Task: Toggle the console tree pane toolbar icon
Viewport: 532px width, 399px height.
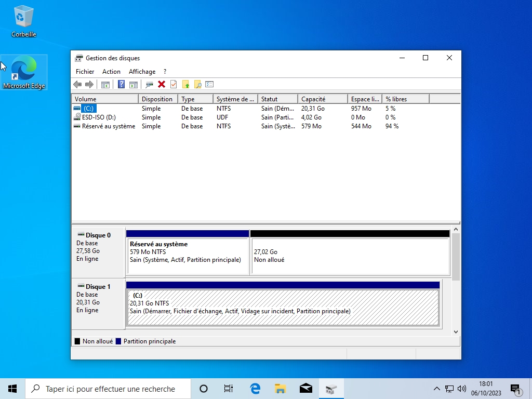Action: tap(105, 84)
